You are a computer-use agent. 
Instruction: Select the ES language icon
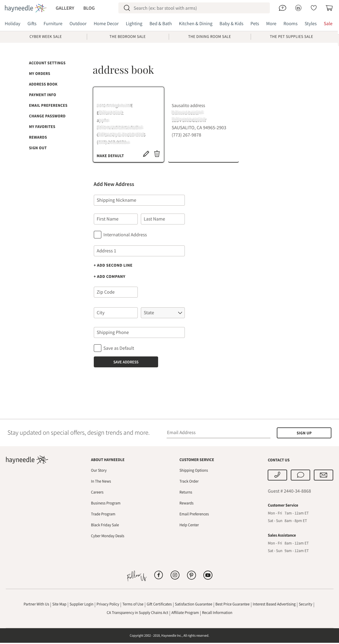[298, 8]
